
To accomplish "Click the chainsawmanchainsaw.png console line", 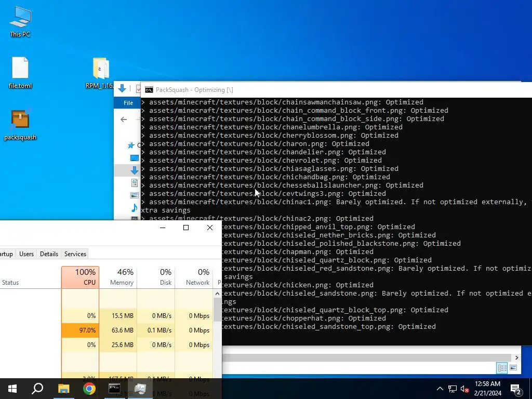I will click(282, 102).
